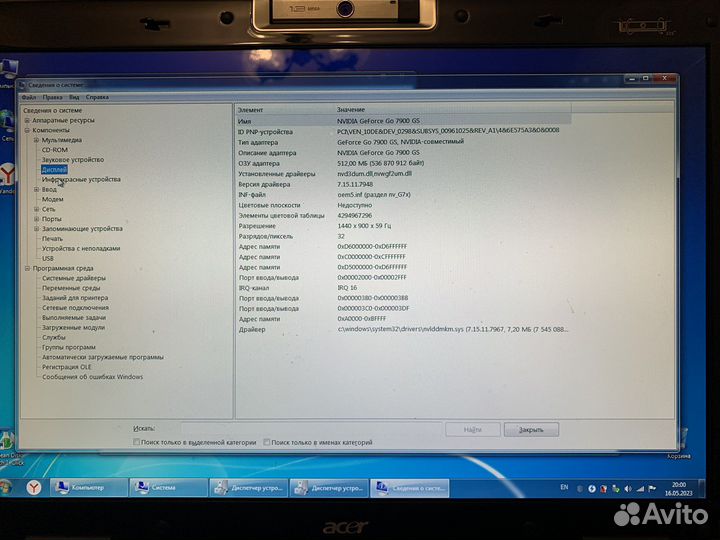Open the Файл menu
Screen dimensions: 720x540
click(x=28, y=97)
